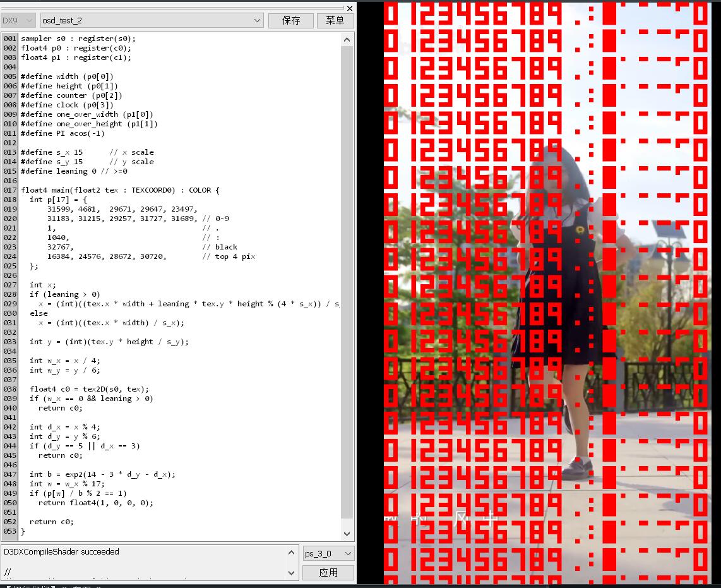
Task: Click line number 047 in the gutter
Action: coord(9,474)
